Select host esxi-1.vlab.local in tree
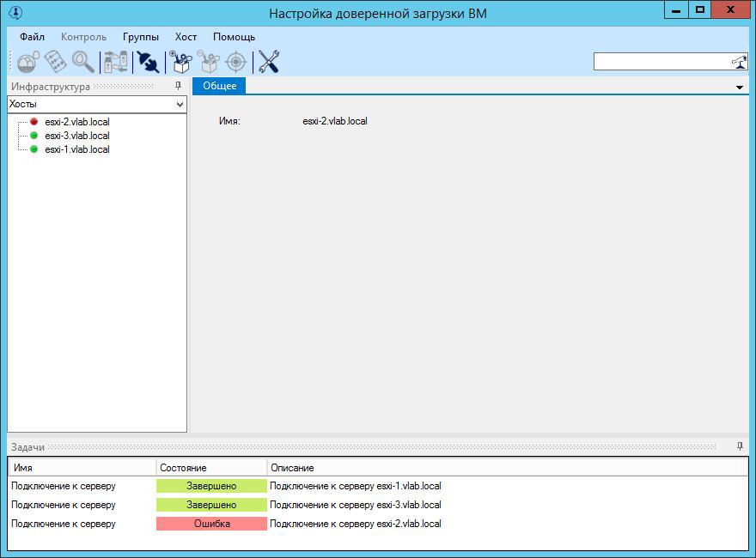 (77, 149)
